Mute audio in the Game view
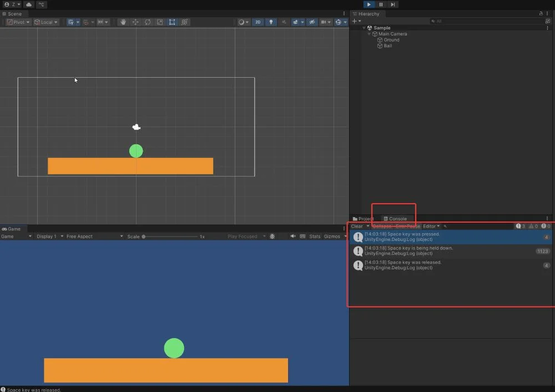Screen dimensions: 555x392 tap(292, 237)
